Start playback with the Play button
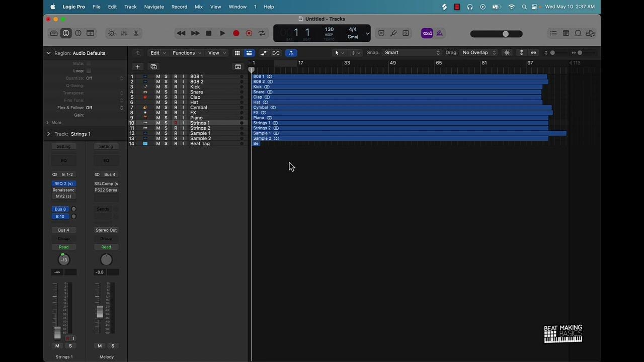 (x=222, y=33)
